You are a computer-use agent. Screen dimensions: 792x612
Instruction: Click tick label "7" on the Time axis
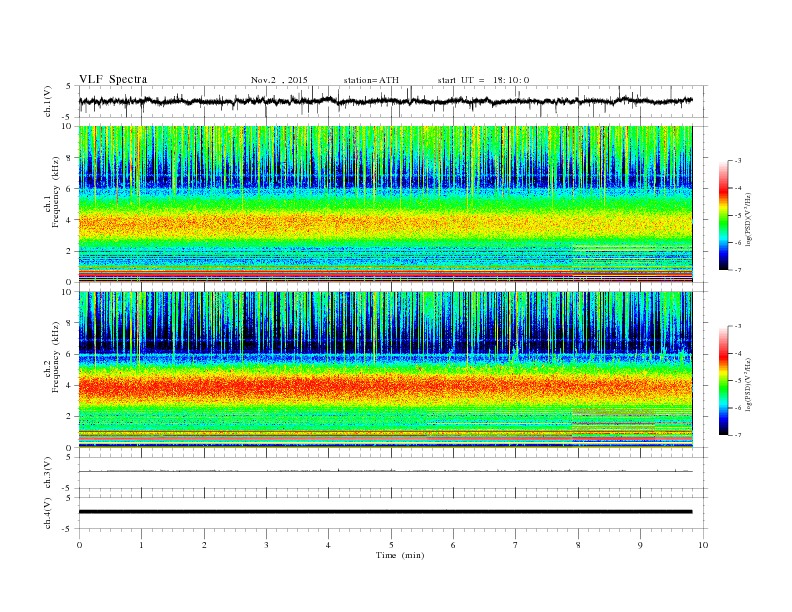516,545
